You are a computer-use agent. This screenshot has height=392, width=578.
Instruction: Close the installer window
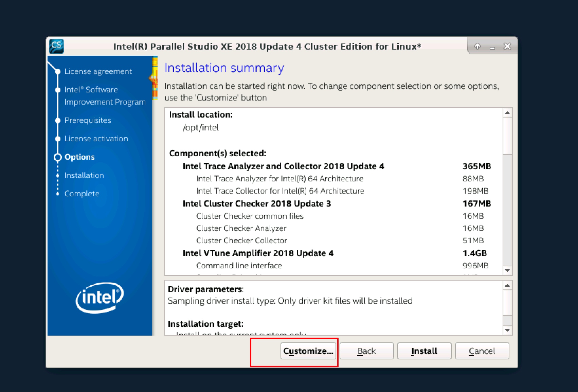[507, 46]
